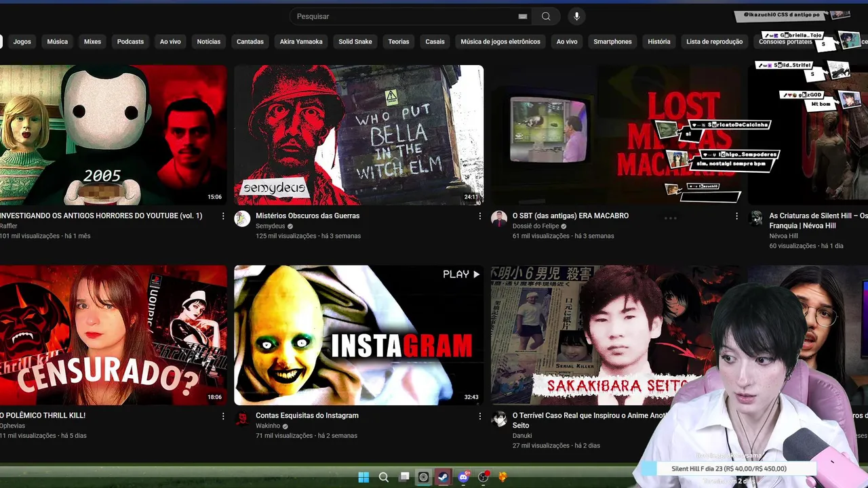Open video title Mistérios Obscuros das Guerras
Screen dimensions: 868x488
[x=308, y=216]
